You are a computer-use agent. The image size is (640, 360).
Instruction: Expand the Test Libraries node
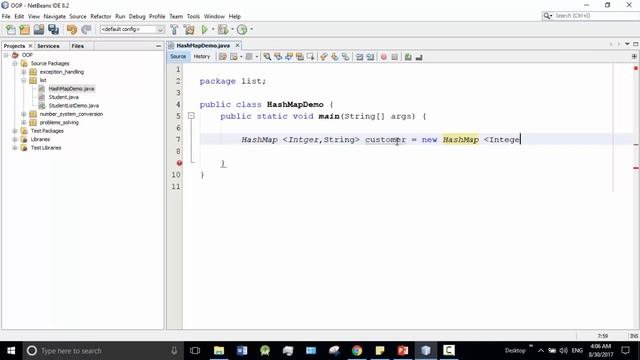[x=15, y=148]
